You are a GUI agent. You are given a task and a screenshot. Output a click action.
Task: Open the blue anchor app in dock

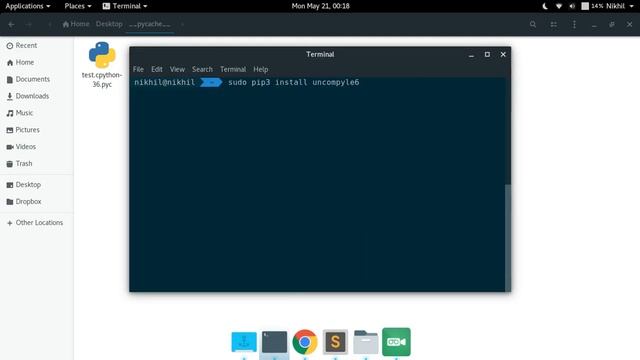pyautogui.click(x=244, y=342)
